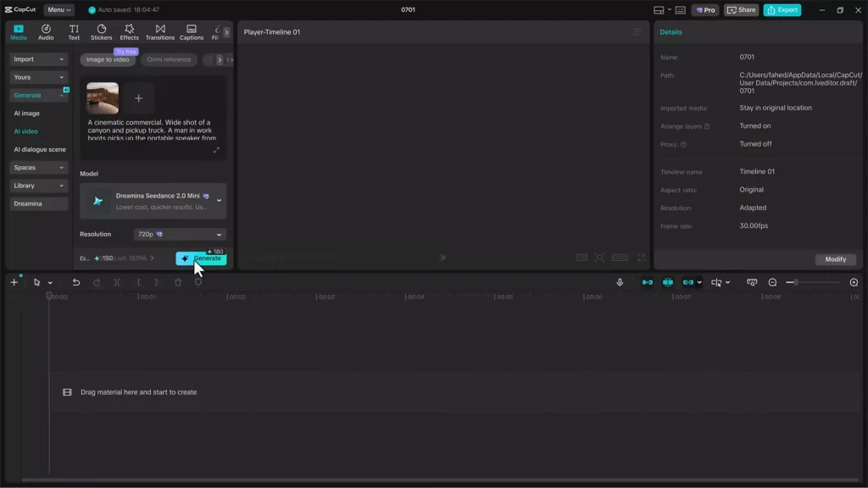The height and width of the screenshot is (488, 868).
Task: Click the Export button
Action: coord(782,10)
